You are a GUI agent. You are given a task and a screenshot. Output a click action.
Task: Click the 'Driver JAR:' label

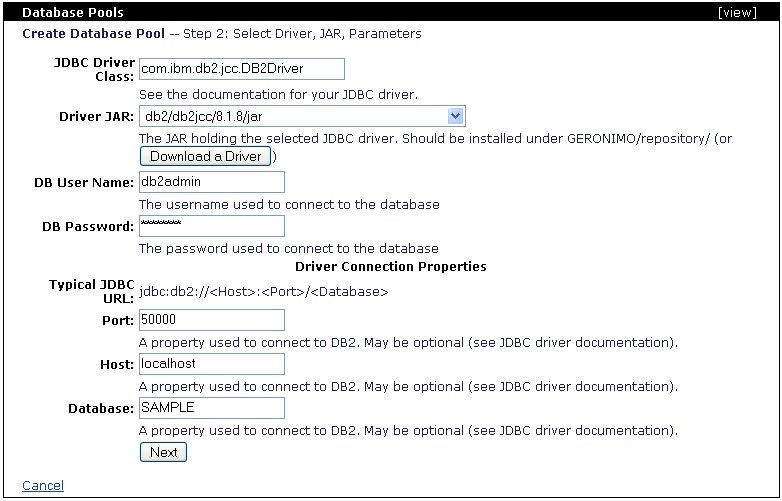tap(97, 117)
